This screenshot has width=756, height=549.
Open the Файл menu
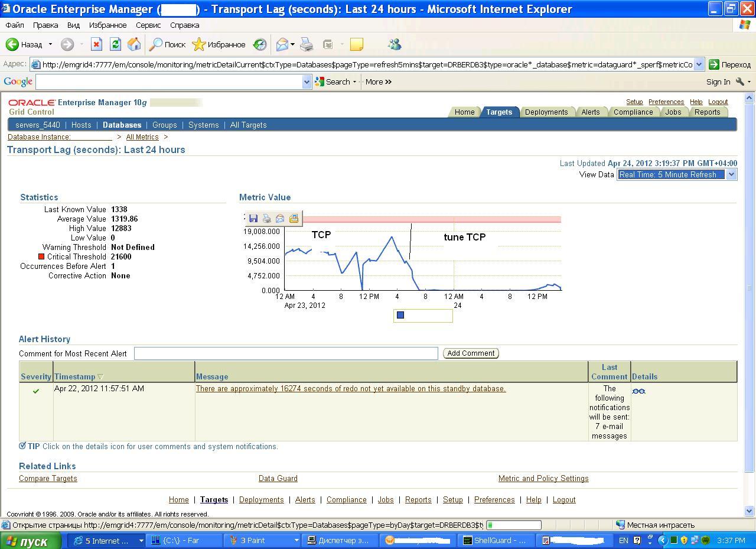tap(15, 25)
